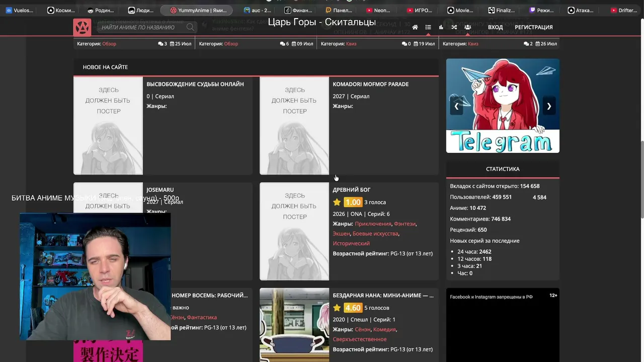Viewport: 644px width, 362px height.
Task: Click the Сёнэн genre under БЕЗДАРНАЯ НАНА
Action: (x=362, y=329)
